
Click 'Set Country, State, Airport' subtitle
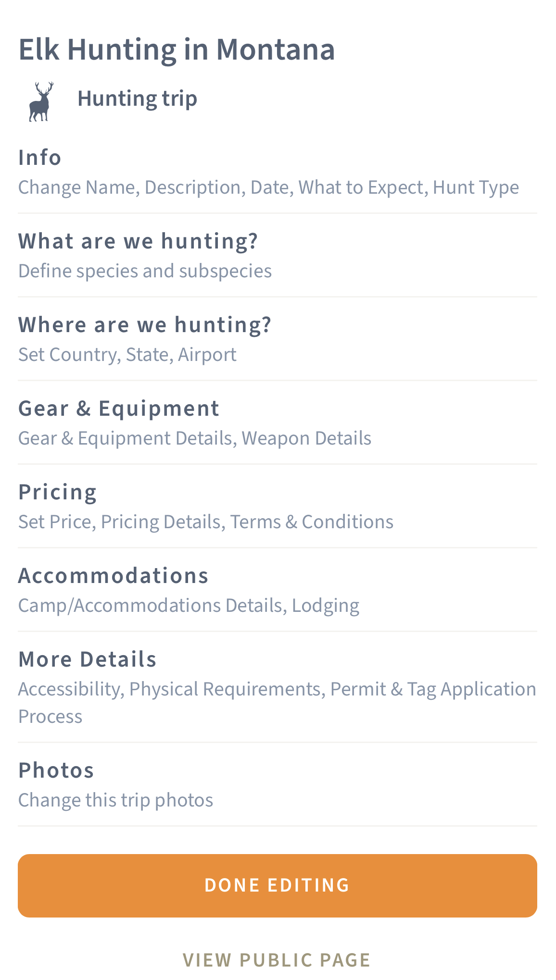[127, 354]
